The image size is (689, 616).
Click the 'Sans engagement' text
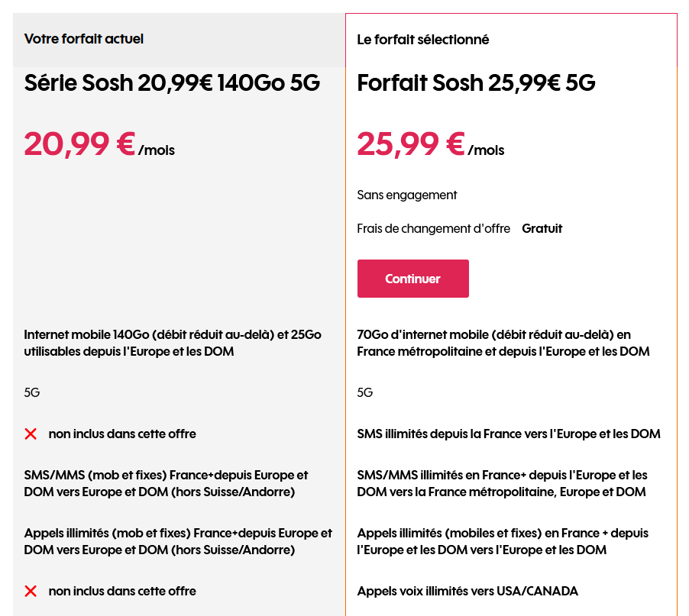[x=407, y=195]
